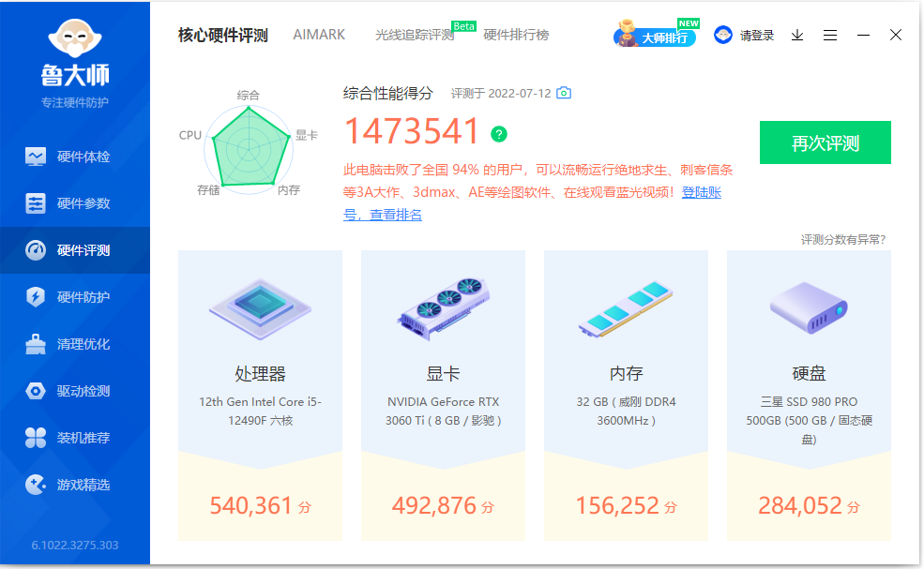Click the 12th Gen Intel Core i5-12490F text

(260, 412)
